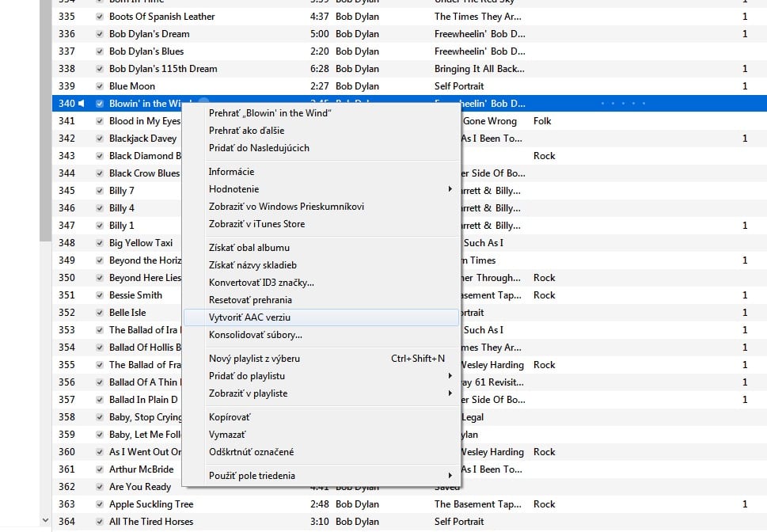Select Kopírovať in the context menu

point(321,417)
